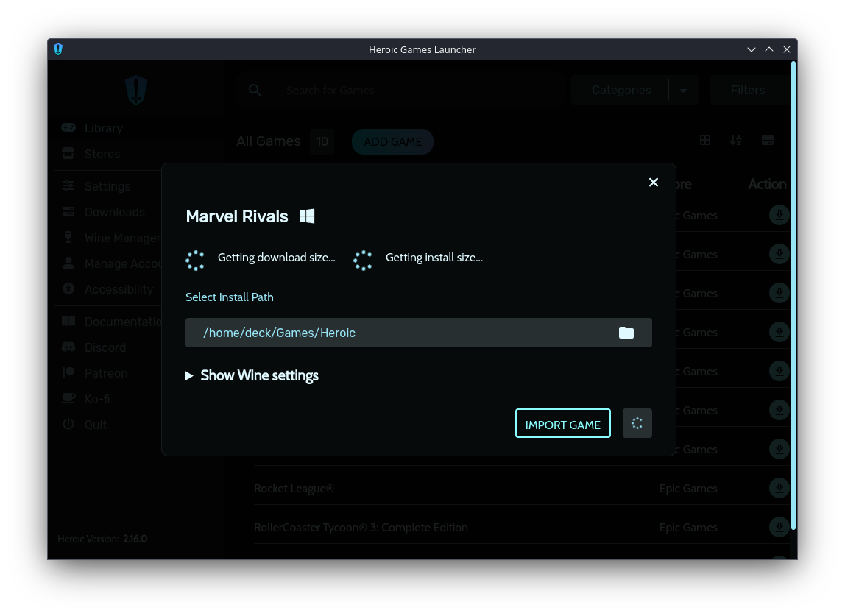845x616 pixels.
Task: Close the Marvel Rivals install dialog
Action: click(653, 183)
